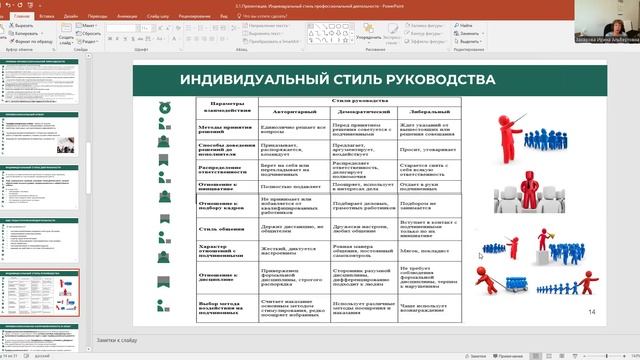Open Буфер обмена dialog launcher

[x=54, y=50]
